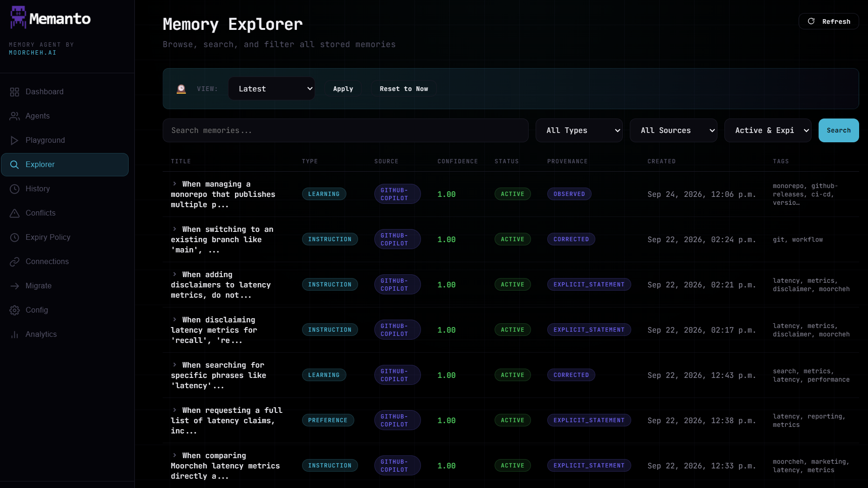The height and width of the screenshot is (488, 868).
Task: Focus the Search memories input field
Action: pyautogui.click(x=345, y=131)
